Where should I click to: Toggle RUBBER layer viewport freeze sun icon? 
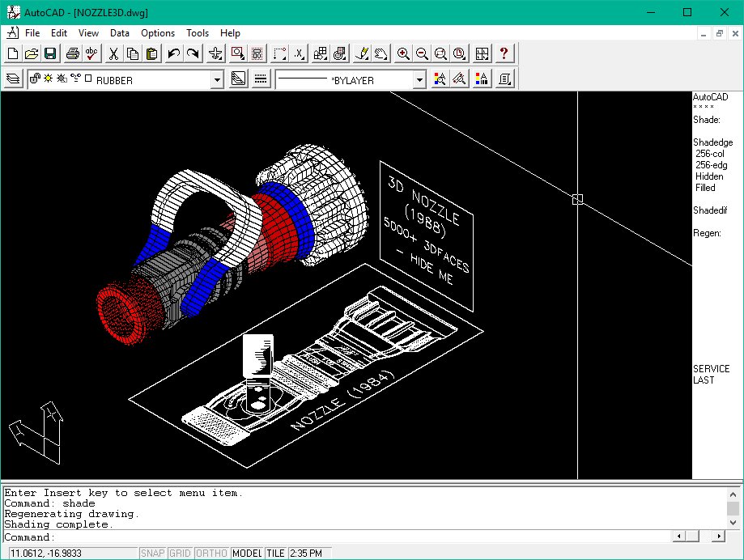pos(62,78)
